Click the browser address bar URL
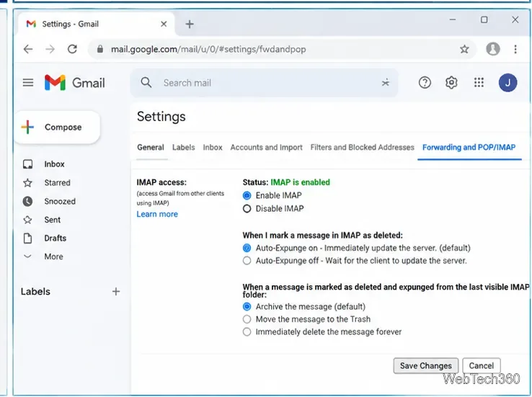 208,50
